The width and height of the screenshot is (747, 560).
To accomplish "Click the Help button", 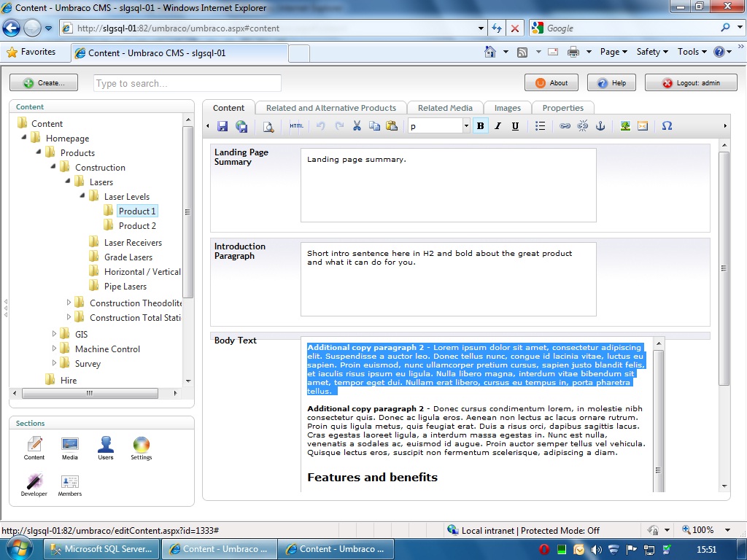I will (612, 83).
